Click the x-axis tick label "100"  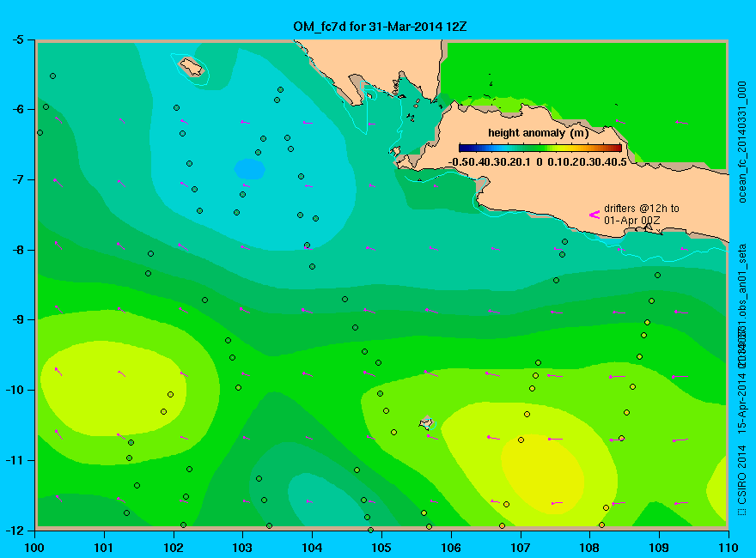pos(34,548)
